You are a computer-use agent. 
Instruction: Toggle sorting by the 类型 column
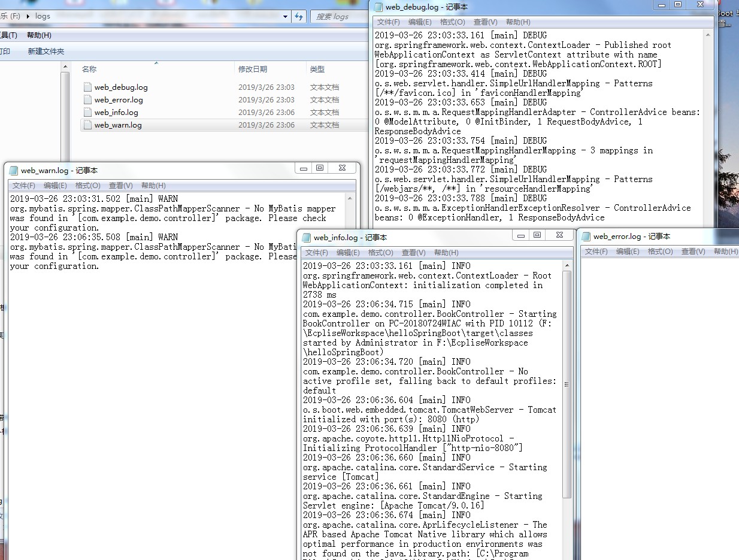point(317,69)
